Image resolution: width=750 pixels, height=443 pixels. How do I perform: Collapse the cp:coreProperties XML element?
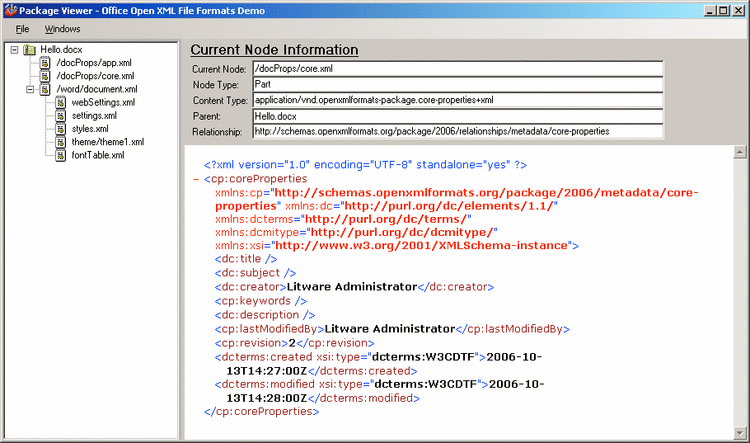tap(196, 179)
